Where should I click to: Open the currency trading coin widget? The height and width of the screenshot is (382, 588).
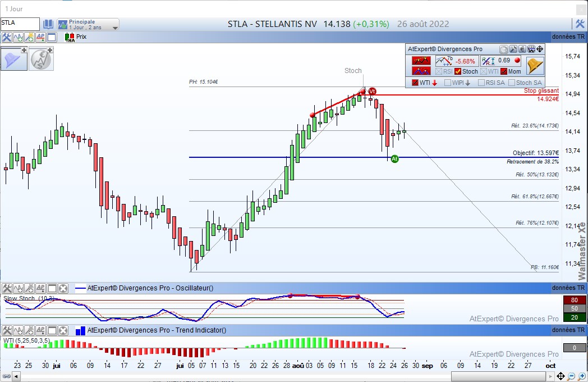pyautogui.click(x=42, y=58)
